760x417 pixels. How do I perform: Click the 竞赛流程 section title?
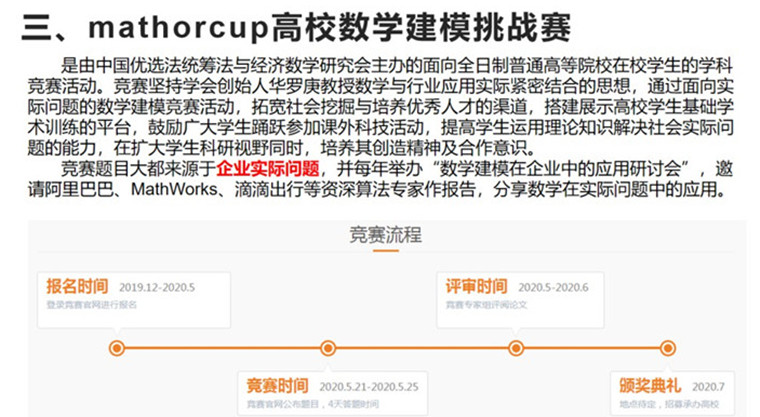[x=385, y=235]
